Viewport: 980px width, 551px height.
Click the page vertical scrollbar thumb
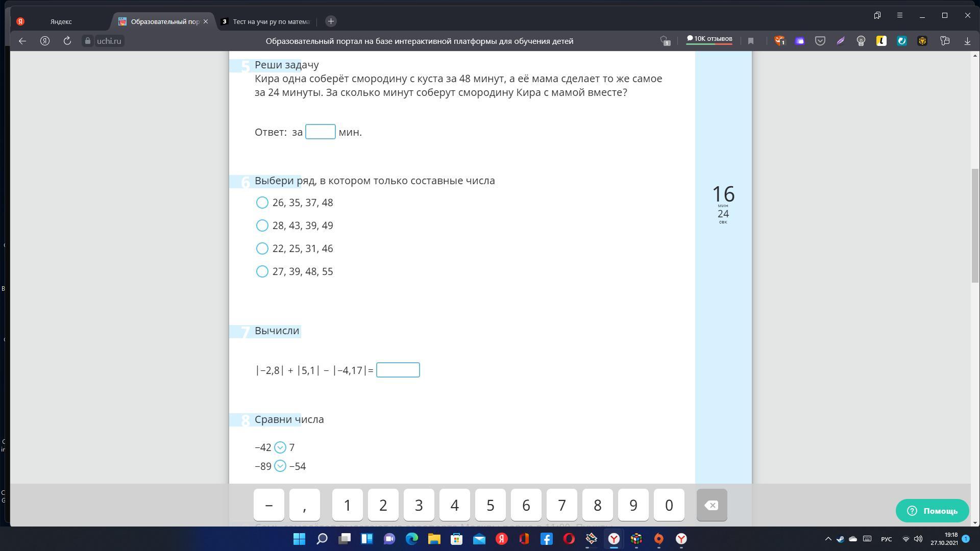[x=975, y=224]
